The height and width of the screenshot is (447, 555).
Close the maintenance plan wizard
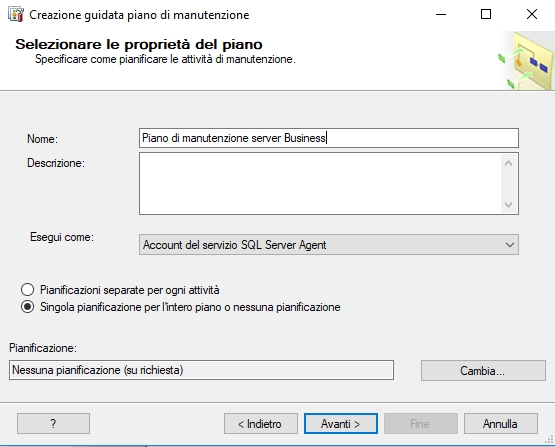(532, 15)
